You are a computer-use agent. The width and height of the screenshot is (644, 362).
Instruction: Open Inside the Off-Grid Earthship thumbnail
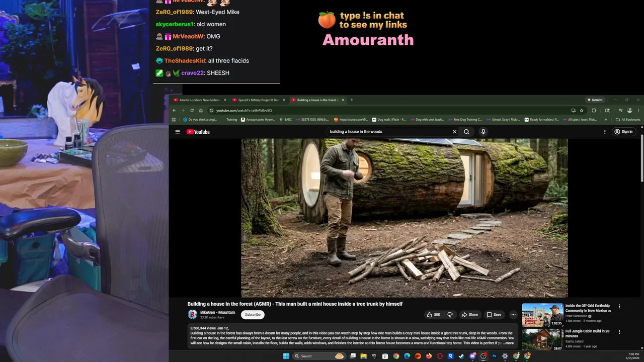point(542,315)
